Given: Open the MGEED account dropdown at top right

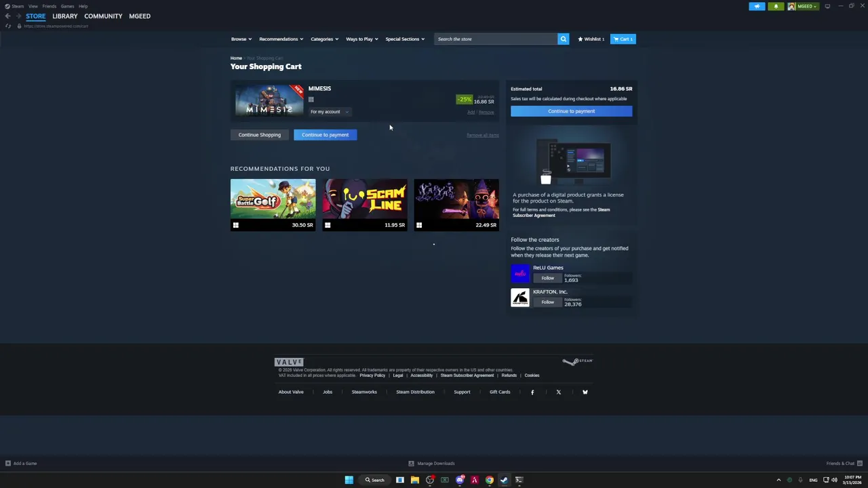Looking at the screenshot, I should (803, 6).
